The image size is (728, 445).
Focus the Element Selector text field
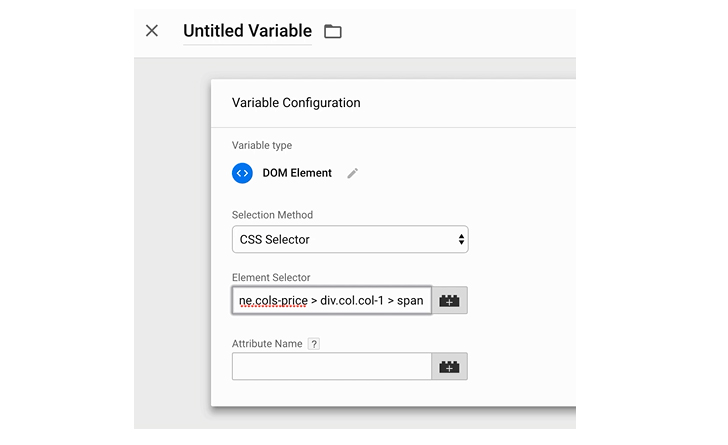332,301
